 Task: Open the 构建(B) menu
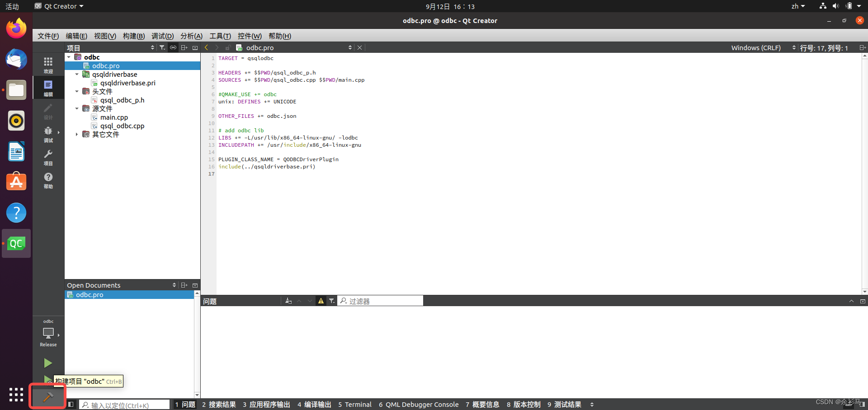pos(134,36)
